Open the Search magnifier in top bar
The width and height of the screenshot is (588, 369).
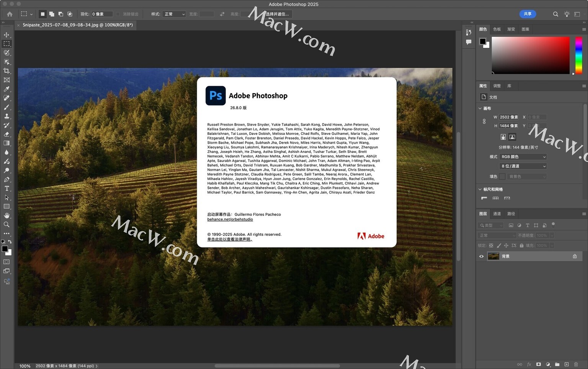(x=555, y=14)
